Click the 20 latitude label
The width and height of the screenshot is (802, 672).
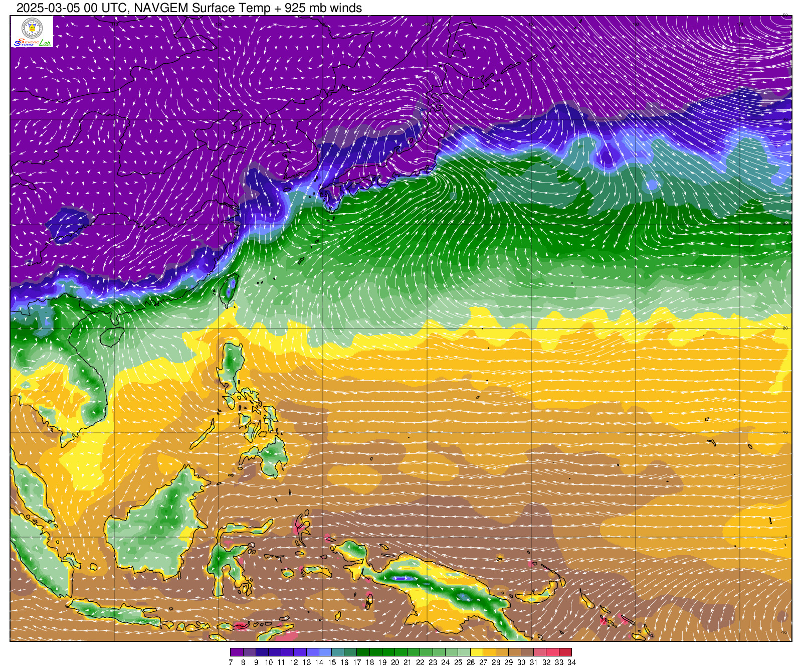[785, 328]
